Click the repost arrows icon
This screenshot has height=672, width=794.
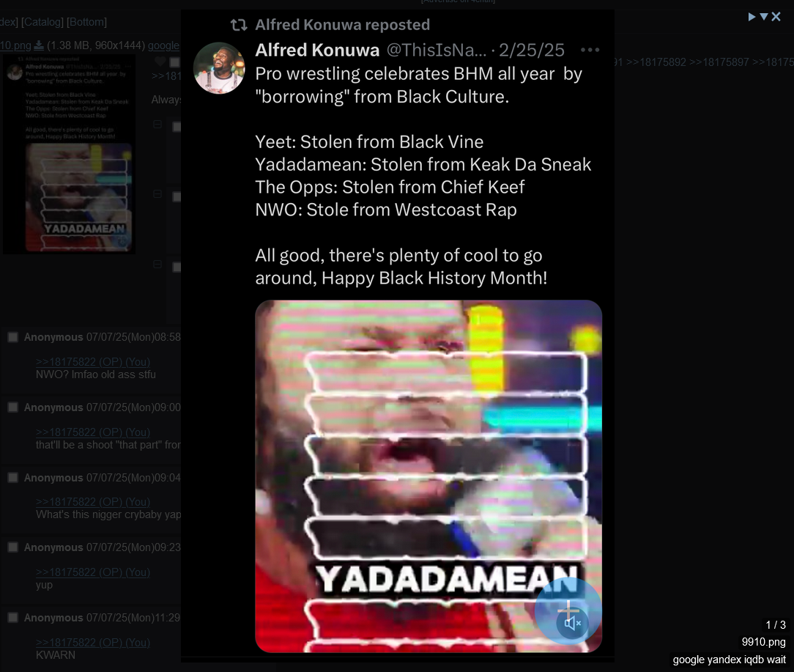(239, 24)
